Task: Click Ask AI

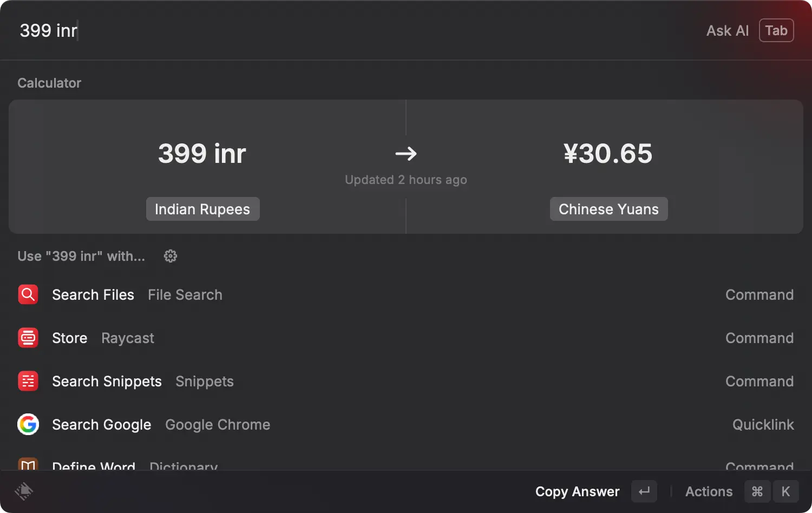Action: coord(727,31)
